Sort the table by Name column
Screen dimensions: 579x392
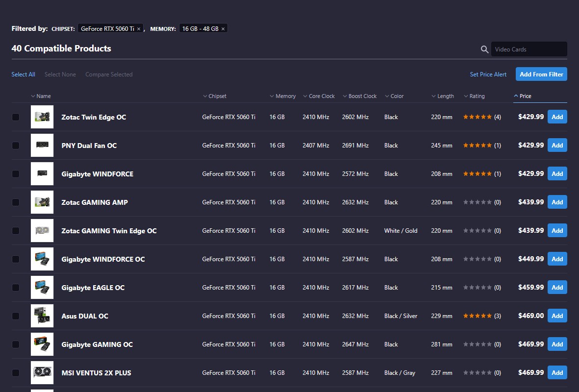41,96
